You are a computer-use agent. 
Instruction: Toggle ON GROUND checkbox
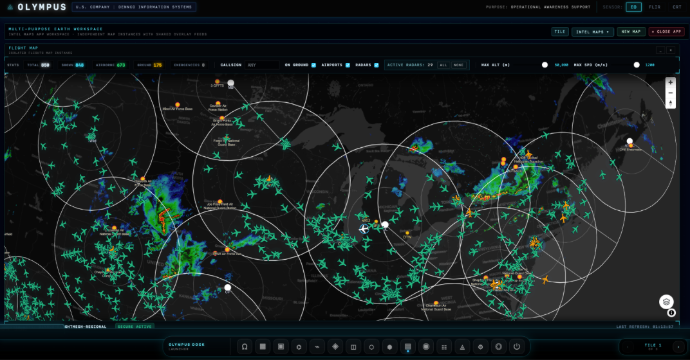[x=313, y=65]
